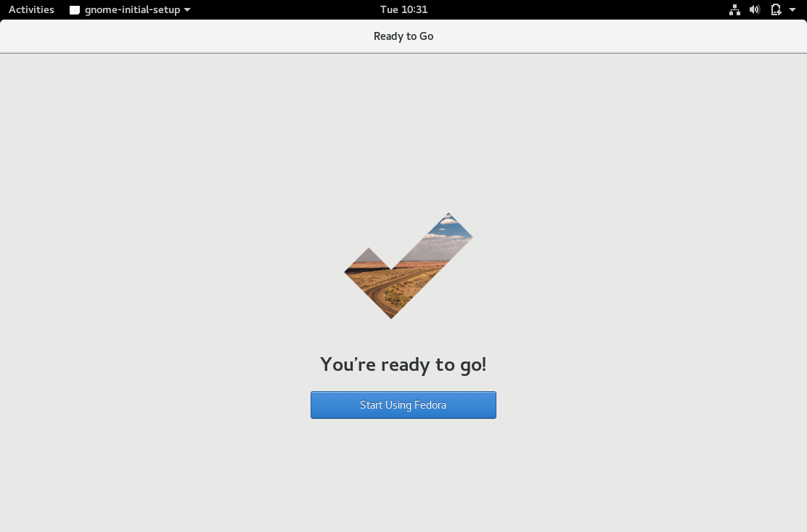Click the bottom point of the checkmark
The image size is (807, 532).
tap(392, 314)
